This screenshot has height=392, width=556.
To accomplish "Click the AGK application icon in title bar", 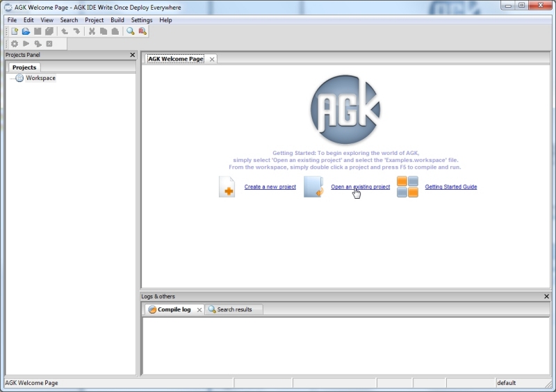I will [x=8, y=7].
